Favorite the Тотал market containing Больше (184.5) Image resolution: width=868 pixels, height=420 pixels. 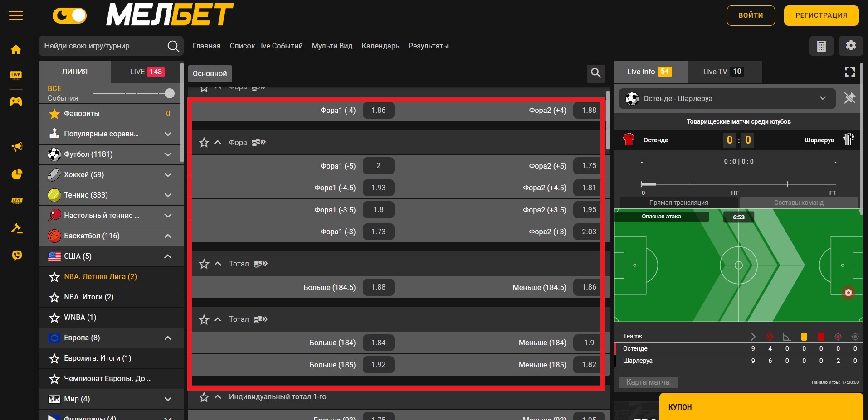(204, 264)
